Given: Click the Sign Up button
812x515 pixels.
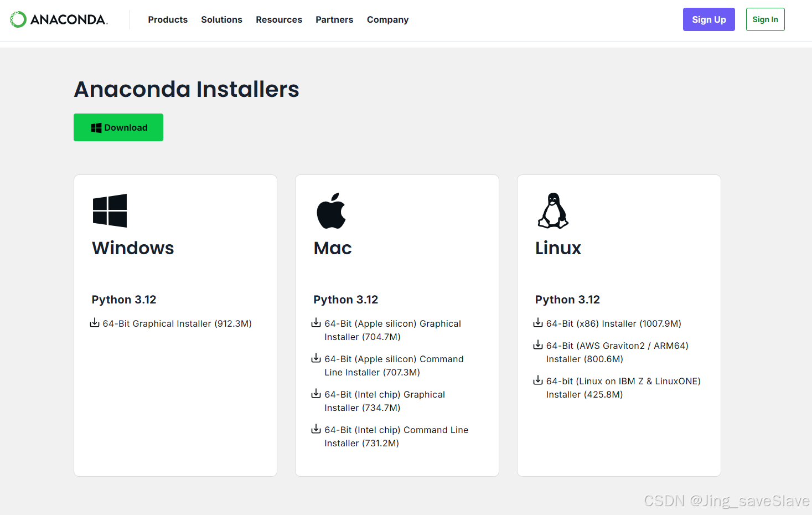Looking at the screenshot, I should [708, 19].
